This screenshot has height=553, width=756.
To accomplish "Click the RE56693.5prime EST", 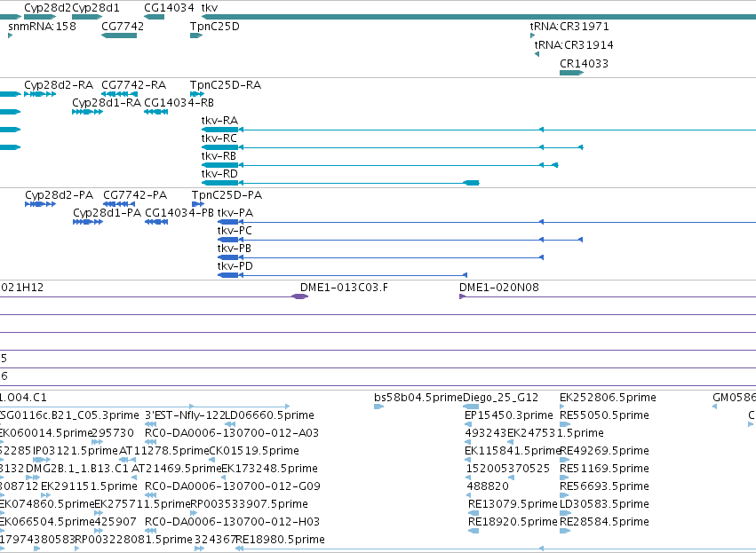I will tap(565, 495).
